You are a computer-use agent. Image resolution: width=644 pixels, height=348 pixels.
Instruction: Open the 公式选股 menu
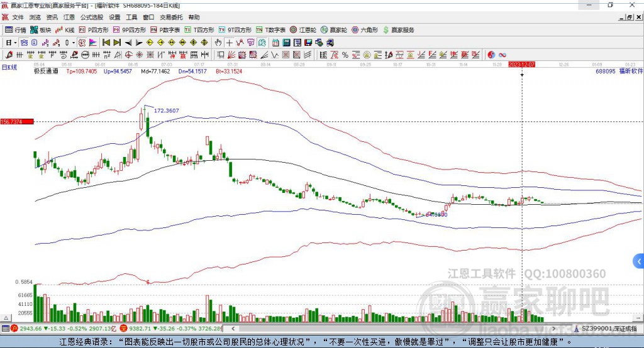coord(92,17)
